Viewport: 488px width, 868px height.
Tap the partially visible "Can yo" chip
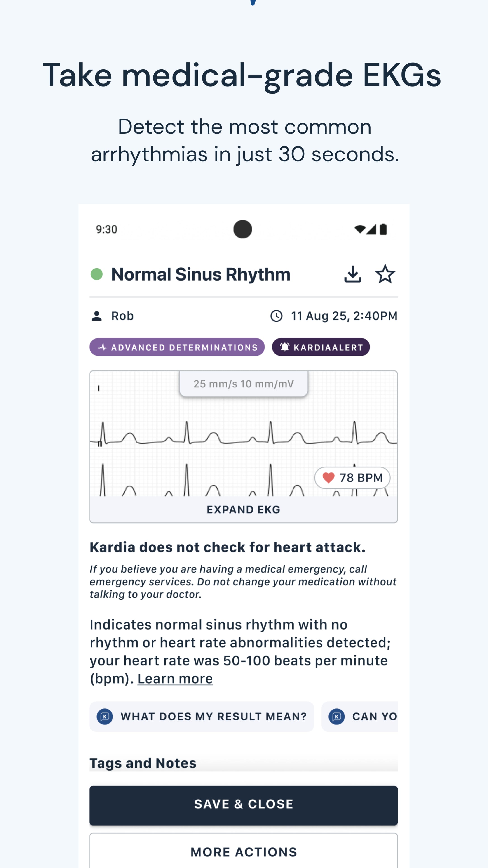click(x=360, y=716)
